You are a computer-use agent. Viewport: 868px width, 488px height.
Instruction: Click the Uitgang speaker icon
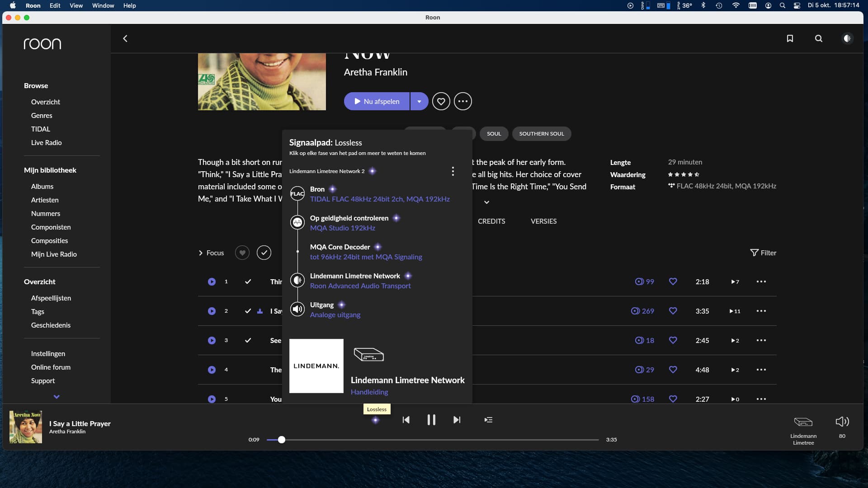(297, 309)
